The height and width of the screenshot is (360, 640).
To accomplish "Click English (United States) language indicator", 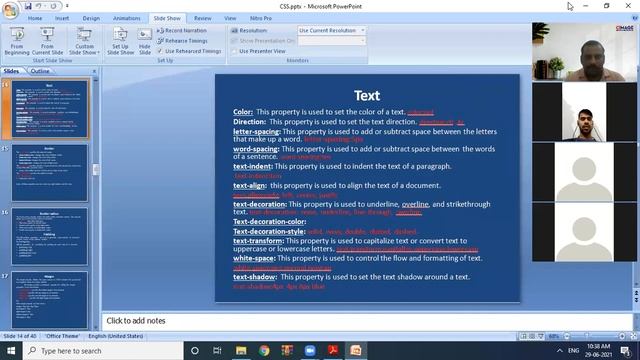I will (x=116, y=336).
